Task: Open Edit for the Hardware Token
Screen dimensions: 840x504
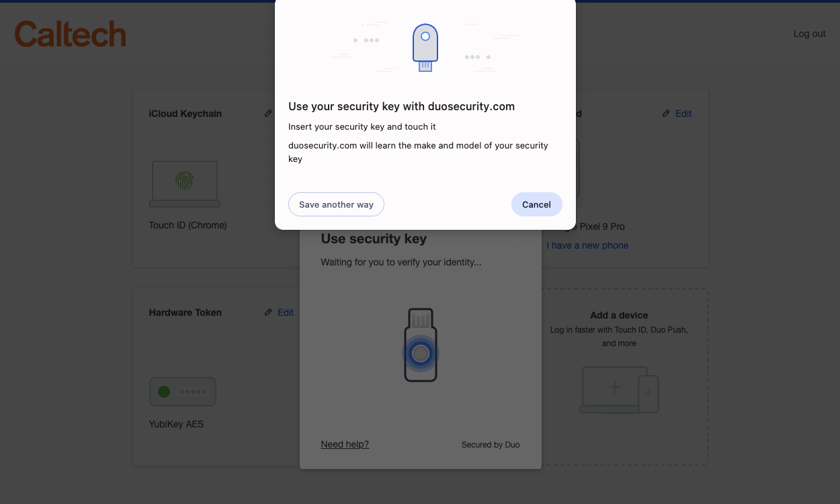Action: 286,312
